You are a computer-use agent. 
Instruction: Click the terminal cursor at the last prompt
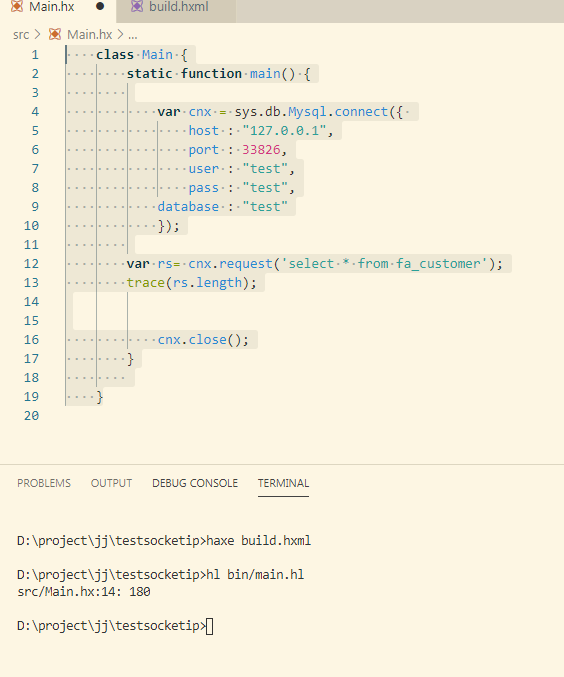click(x=209, y=626)
